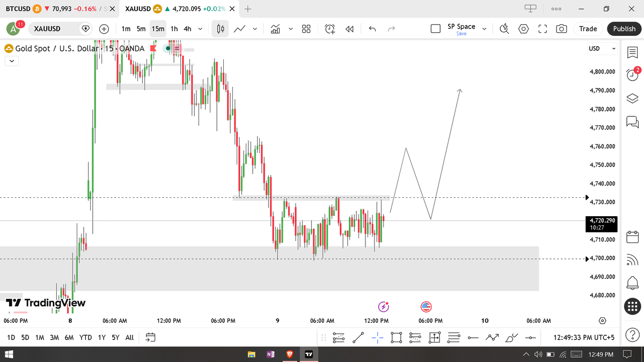Enter fullscreen chart mode
Viewport: 644px width, 362px height.
pyautogui.click(x=543, y=29)
